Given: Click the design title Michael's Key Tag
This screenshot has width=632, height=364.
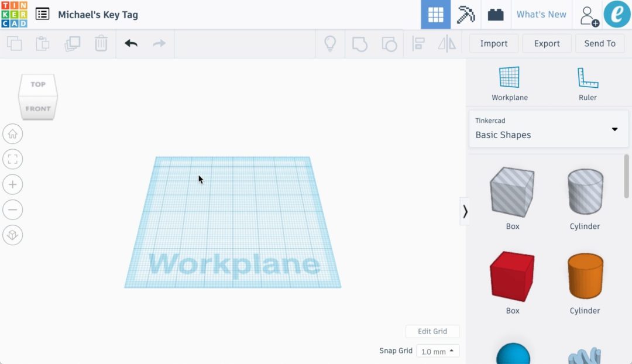Looking at the screenshot, I should 97,15.
